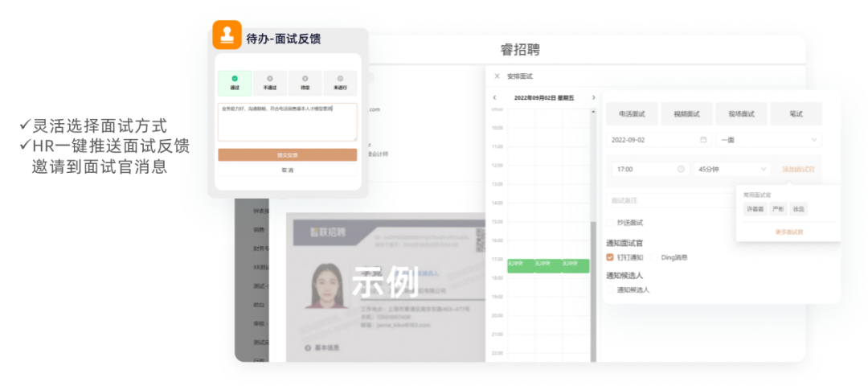
Task: Click the clock icon in time field
Action: pyautogui.click(x=681, y=170)
